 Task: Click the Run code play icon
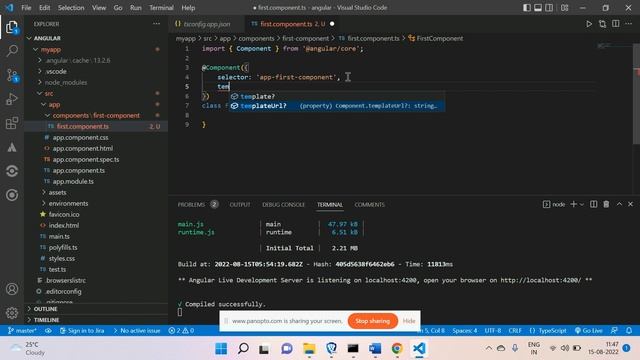click(x=589, y=24)
